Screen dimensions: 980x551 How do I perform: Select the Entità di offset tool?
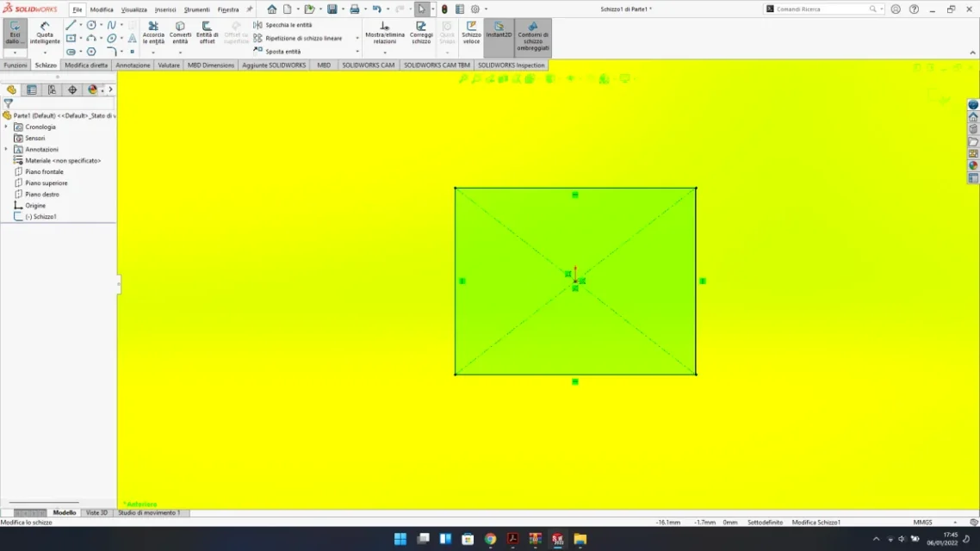[x=207, y=33]
